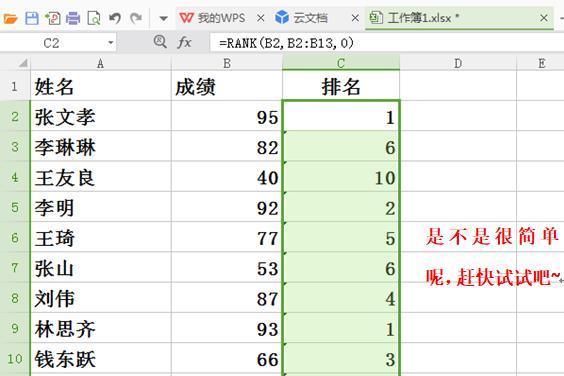Close the 工作簿1.xlsx tab
Image resolution: width=564 pixels, height=376 pixels.
tap(544, 18)
